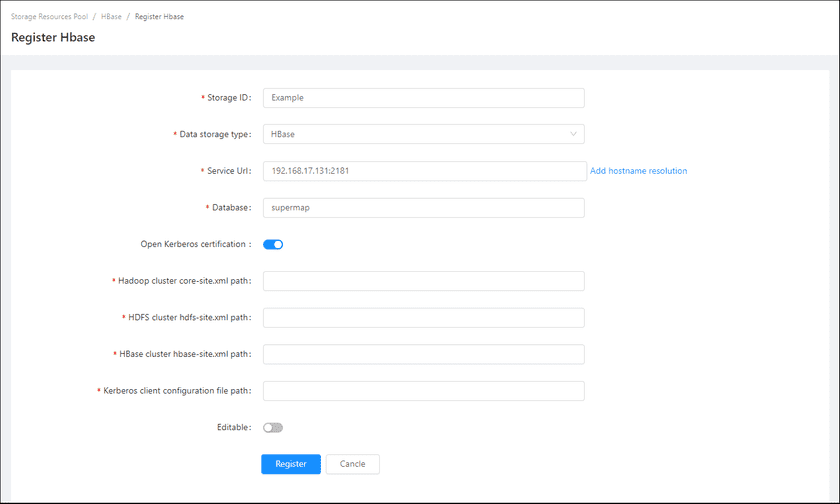The width and height of the screenshot is (840, 504).
Task: Click the chevron arrow in HBase combo box
Action: tap(573, 134)
